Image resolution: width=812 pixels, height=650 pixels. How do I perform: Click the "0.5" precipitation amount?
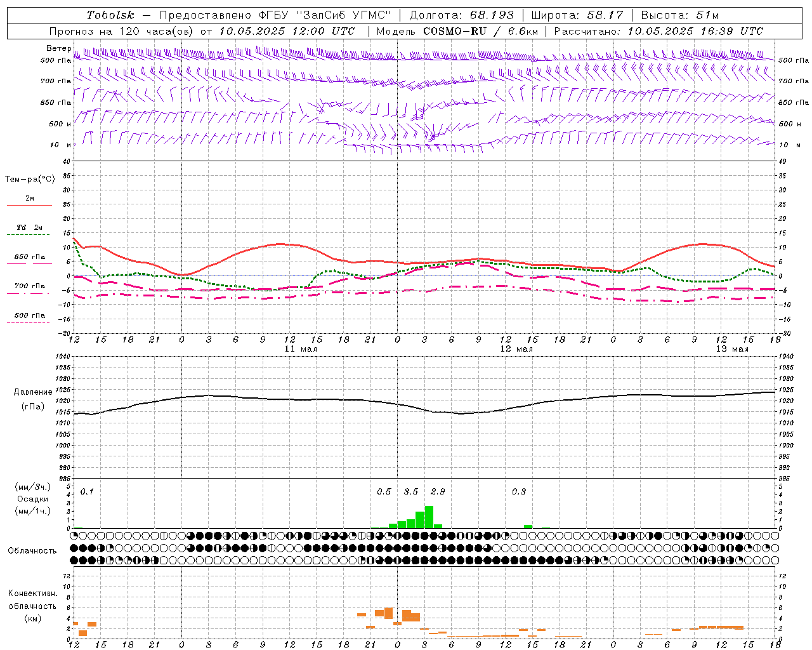click(384, 492)
